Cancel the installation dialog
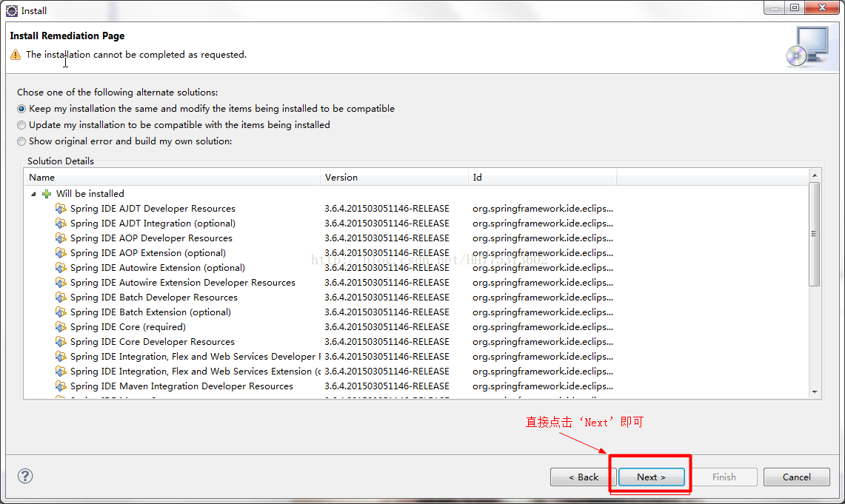 pyautogui.click(x=797, y=477)
